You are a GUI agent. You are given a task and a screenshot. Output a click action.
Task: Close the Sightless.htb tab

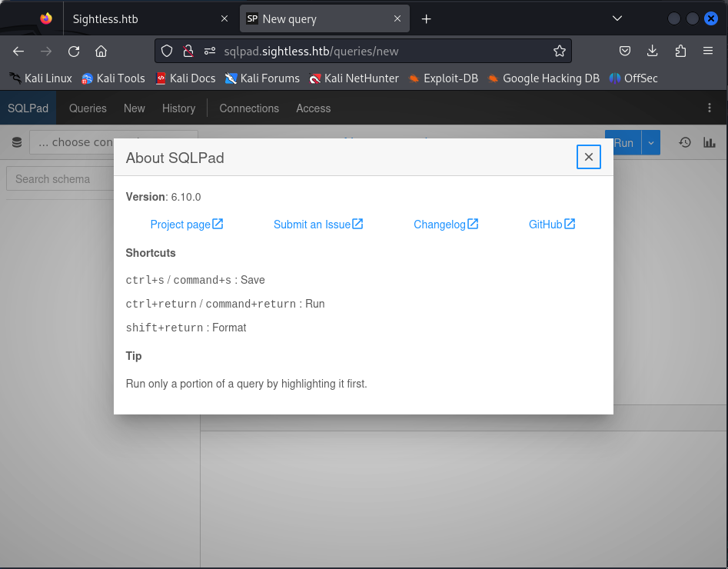tap(224, 18)
